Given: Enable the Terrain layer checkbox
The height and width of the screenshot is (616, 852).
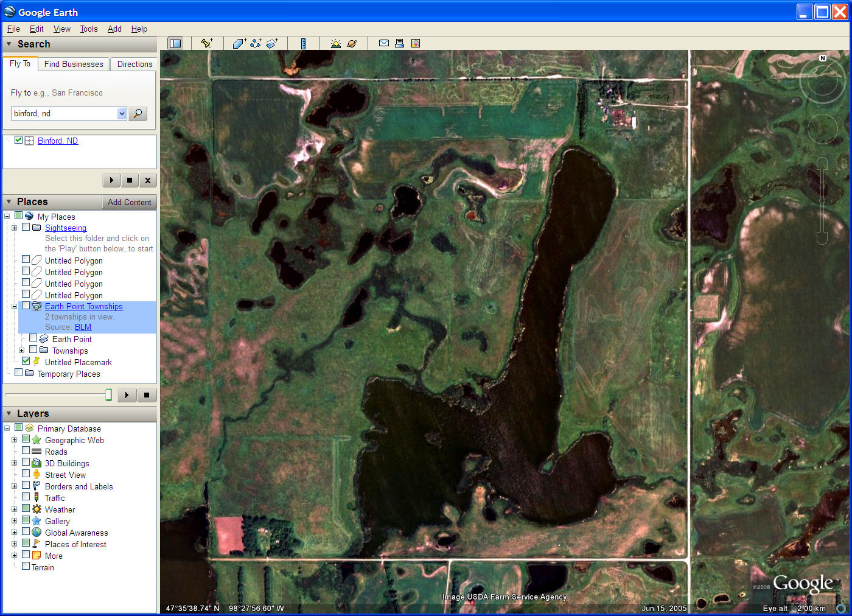Looking at the screenshot, I should pos(26,567).
